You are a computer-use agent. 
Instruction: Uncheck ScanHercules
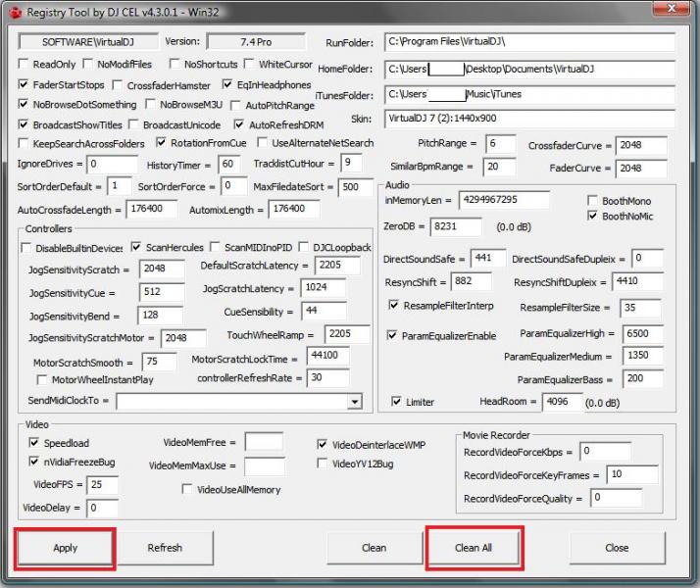(x=136, y=247)
